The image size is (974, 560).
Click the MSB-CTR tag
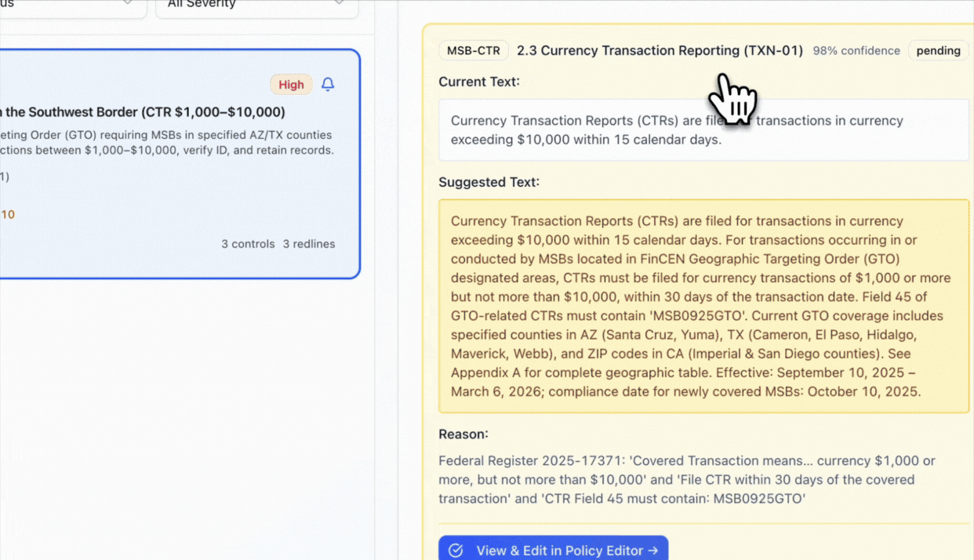pos(473,51)
